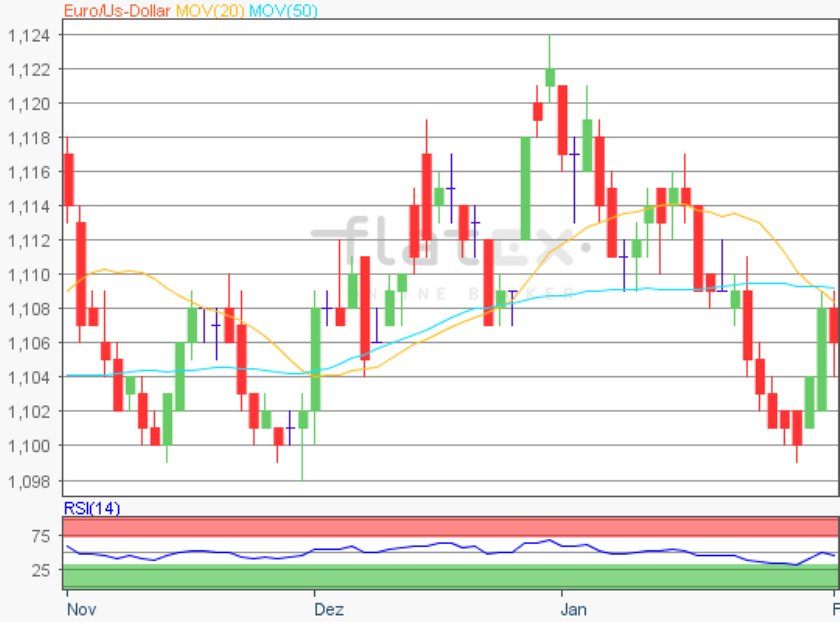
Task: Click the Euro/Us-Dollar chart title
Action: pyautogui.click(x=117, y=10)
